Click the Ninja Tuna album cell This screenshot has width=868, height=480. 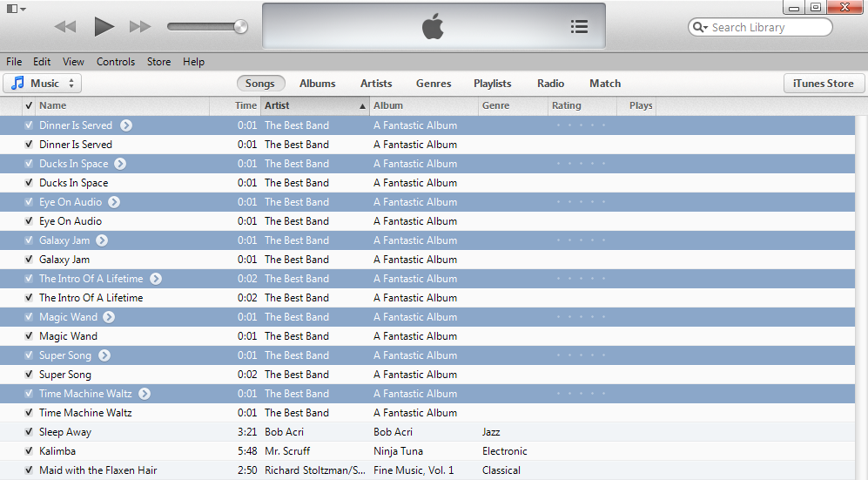pos(398,450)
